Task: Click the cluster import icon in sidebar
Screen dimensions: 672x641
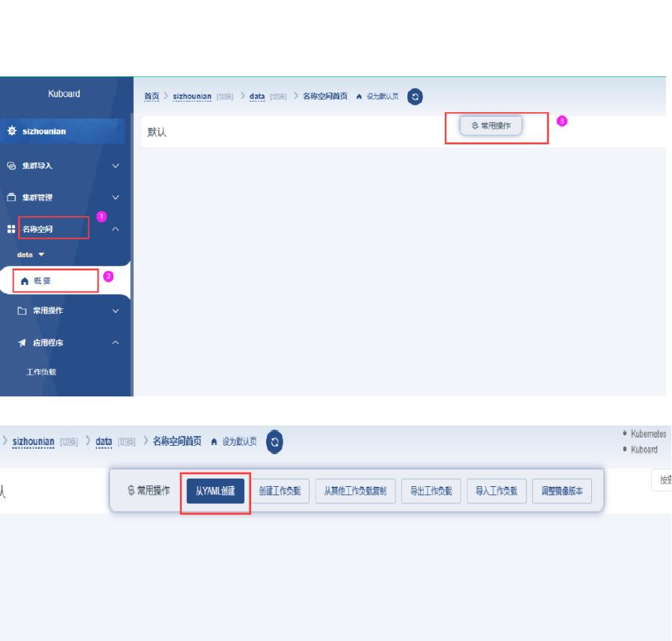Action: pyautogui.click(x=11, y=165)
